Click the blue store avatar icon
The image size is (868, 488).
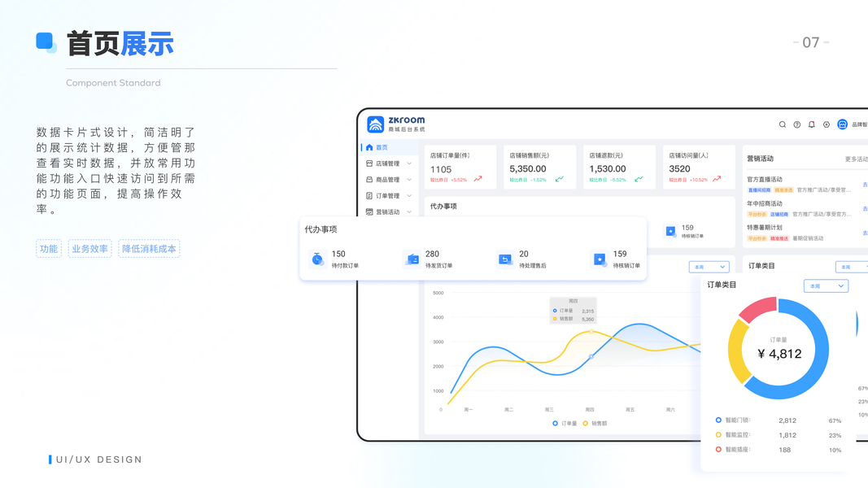click(x=843, y=124)
